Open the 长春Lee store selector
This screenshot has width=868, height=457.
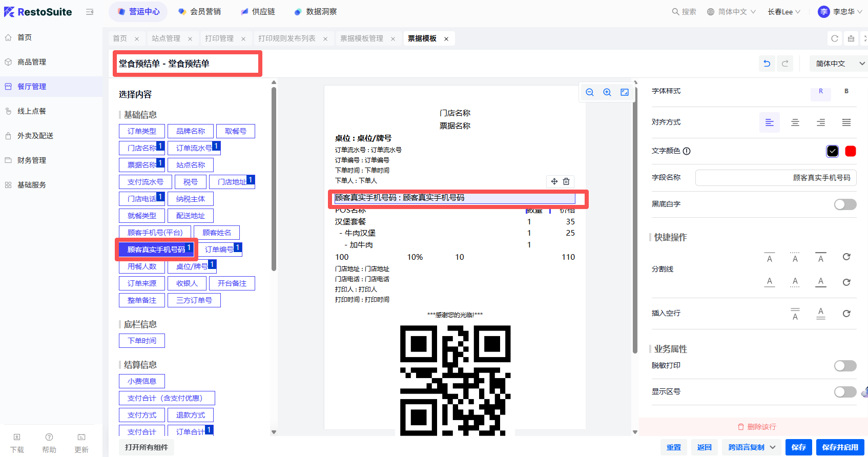coord(783,12)
